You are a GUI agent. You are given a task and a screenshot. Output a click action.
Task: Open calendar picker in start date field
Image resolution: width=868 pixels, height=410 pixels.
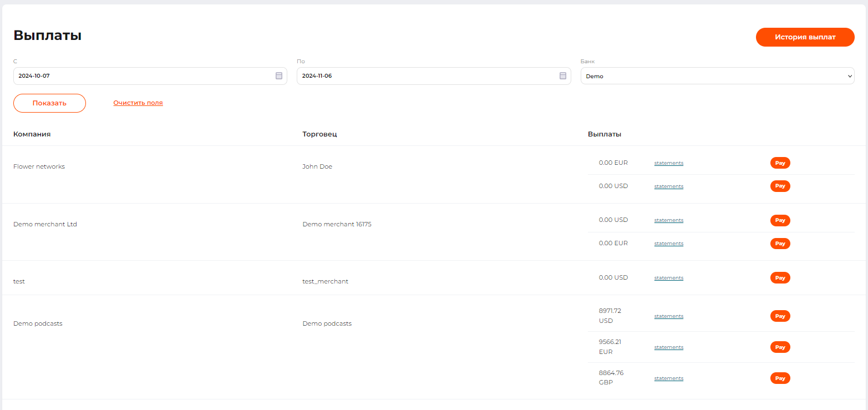[x=279, y=76]
